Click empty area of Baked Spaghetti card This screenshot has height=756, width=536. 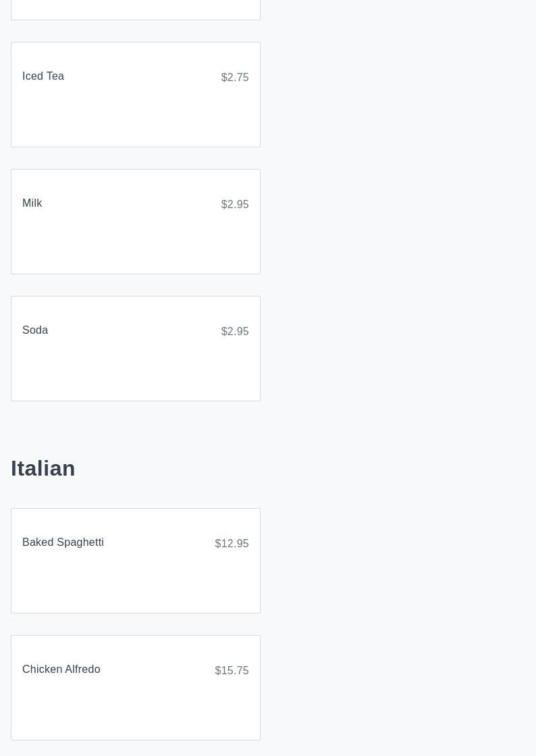135,581
